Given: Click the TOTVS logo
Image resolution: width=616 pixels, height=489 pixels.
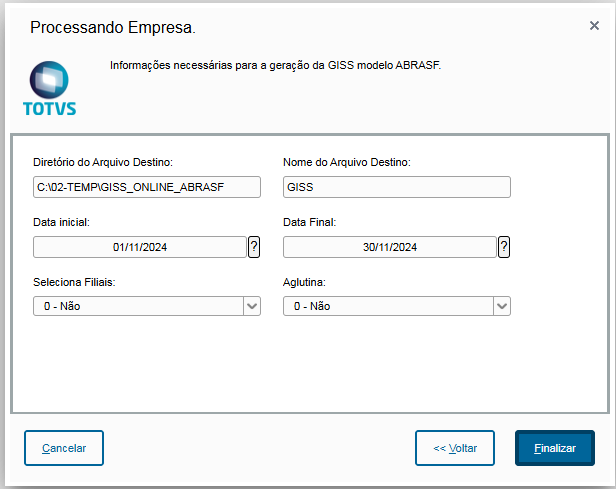Looking at the screenshot, I should point(50,89).
